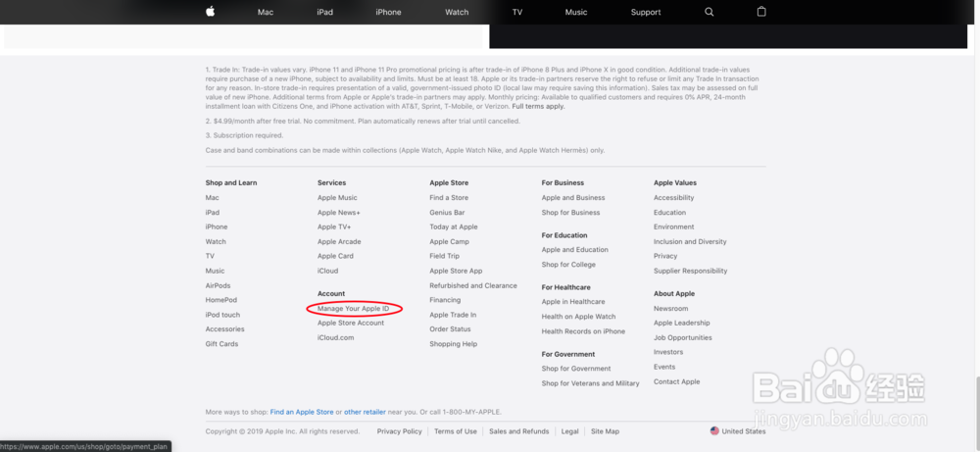This screenshot has width=980, height=452.
Task: Click the iCloud link under Services
Action: (x=327, y=271)
